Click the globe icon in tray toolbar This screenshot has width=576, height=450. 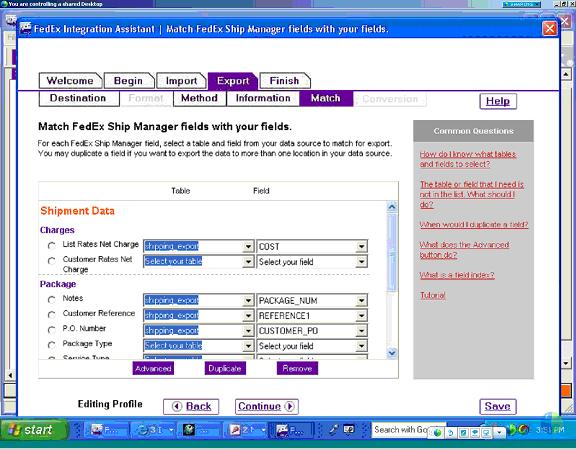coord(437,433)
